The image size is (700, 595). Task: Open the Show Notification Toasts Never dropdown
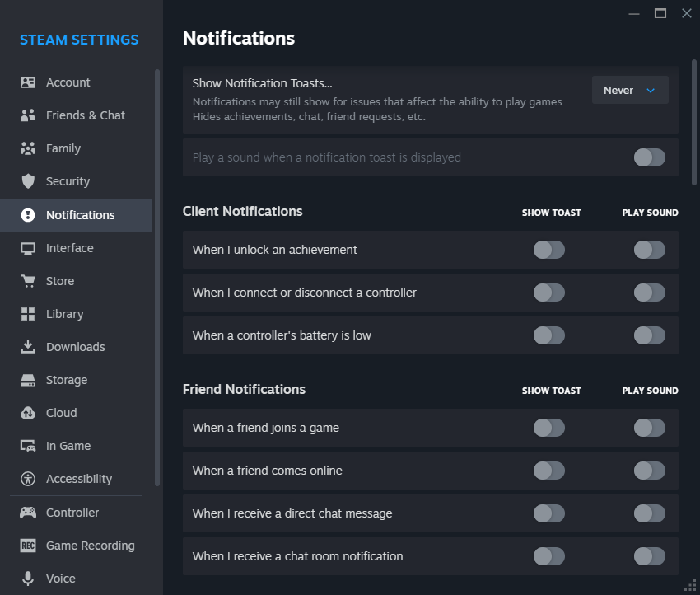coord(630,90)
